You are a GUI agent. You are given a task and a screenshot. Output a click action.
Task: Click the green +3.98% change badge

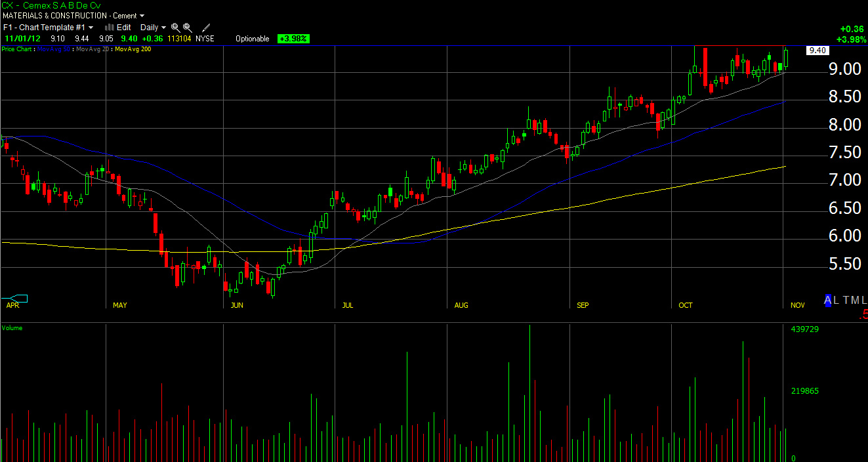point(293,39)
